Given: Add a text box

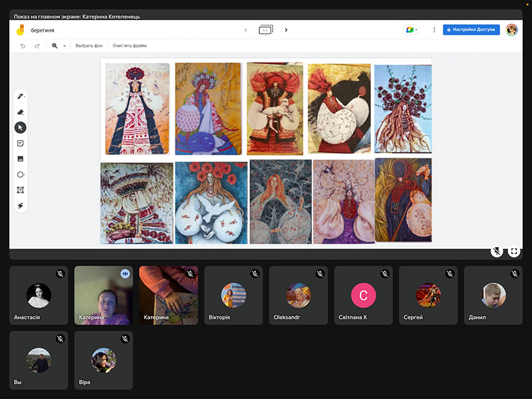Looking at the screenshot, I should click(21, 190).
